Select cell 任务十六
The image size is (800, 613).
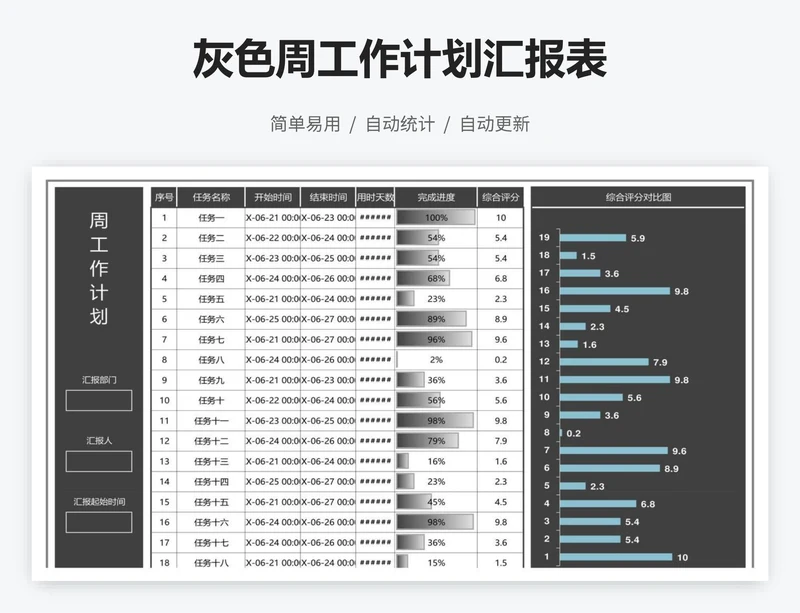click(211, 522)
